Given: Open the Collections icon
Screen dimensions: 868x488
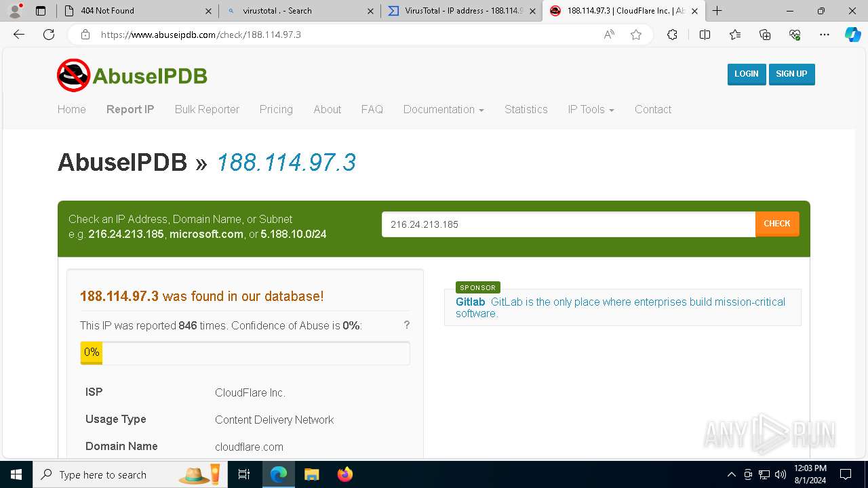Looking at the screenshot, I should point(765,35).
